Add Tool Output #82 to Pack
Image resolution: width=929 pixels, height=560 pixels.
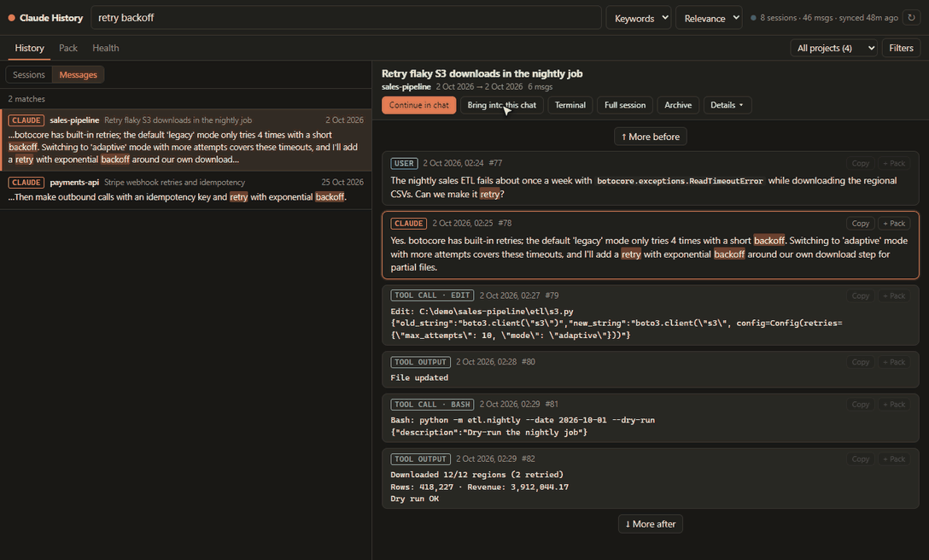click(894, 459)
